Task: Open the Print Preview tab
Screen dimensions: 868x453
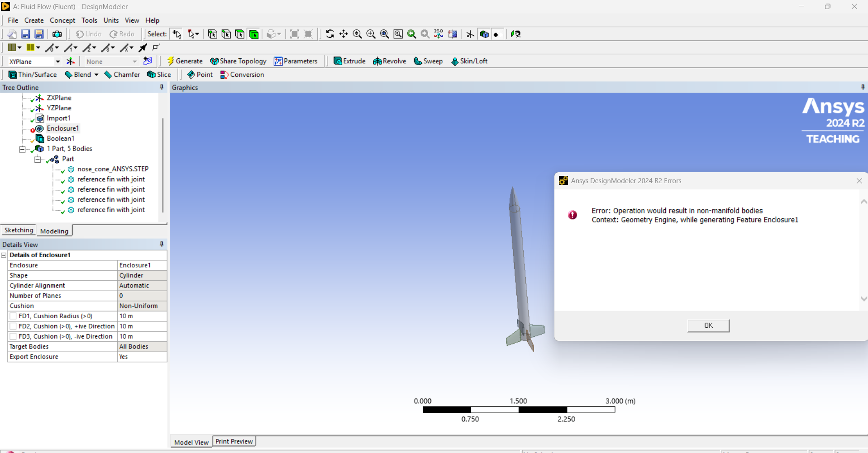Action: pyautogui.click(x=234, y=441)
